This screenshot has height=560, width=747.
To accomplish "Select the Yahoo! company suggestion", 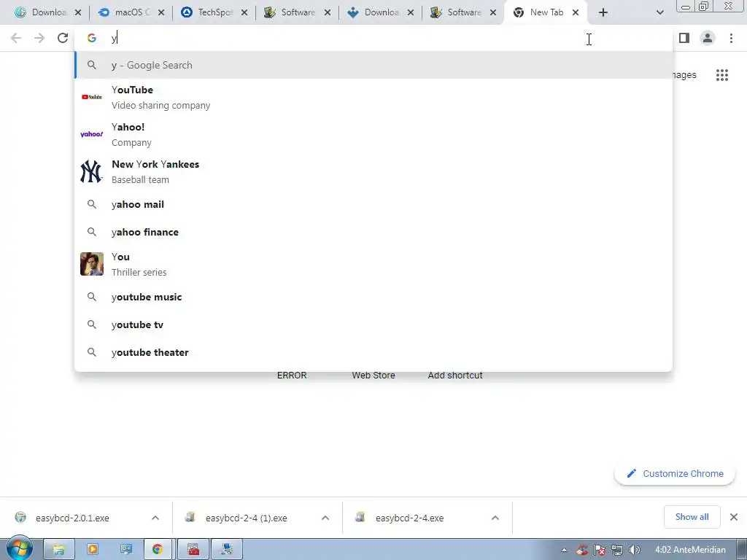I will (x=373, y=134).
